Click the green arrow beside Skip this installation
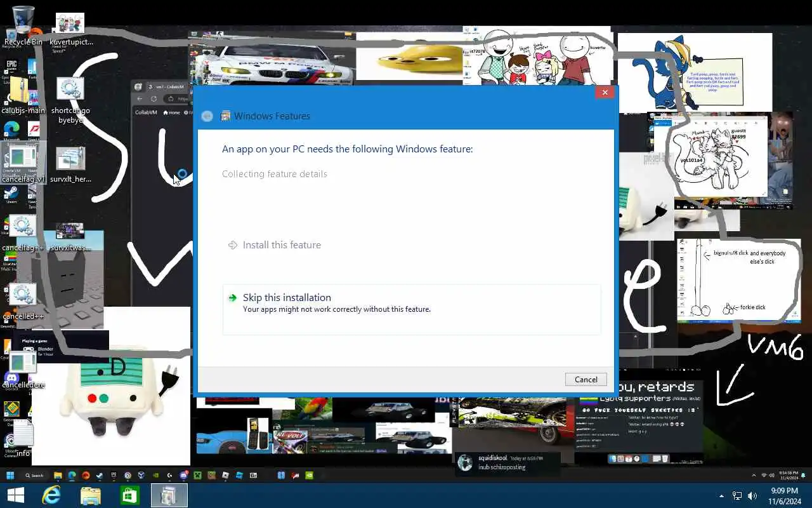The width and height of the screenshot is (812, 508). pyautogui.click(x=233, y=298)
